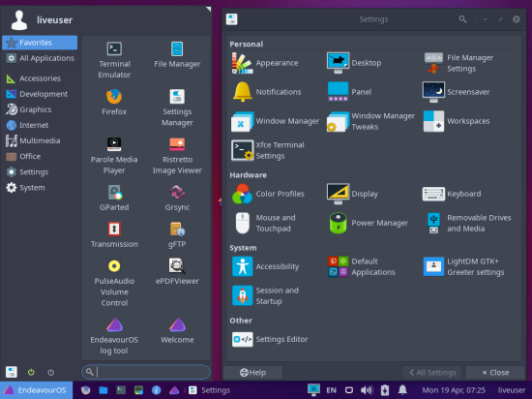Viewport: 532px width, 399px height.
Task: Launch Settings Manager from favorites
Action: coord(177,107)
